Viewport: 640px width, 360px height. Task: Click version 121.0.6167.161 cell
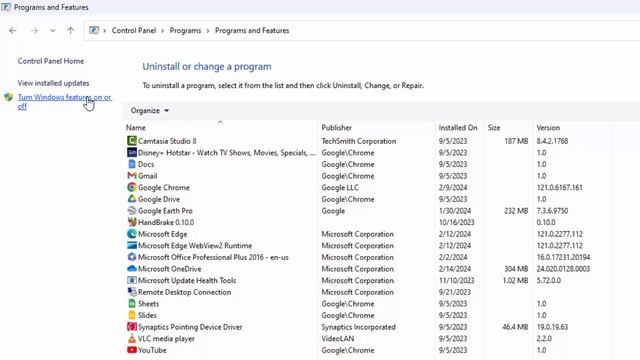tap(559, 188)
